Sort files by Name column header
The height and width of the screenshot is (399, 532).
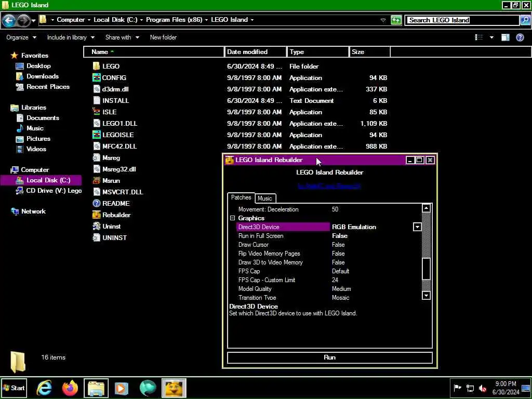click(154, 52)
